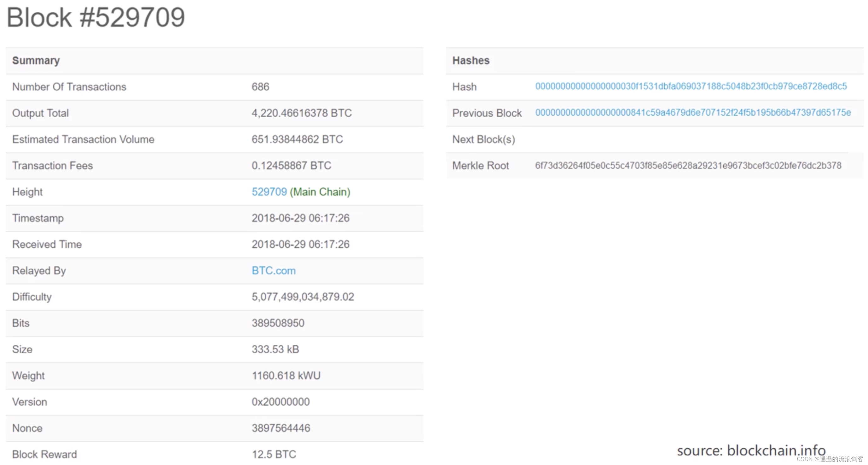Click the Number Of Transactions value 686
868x465 pixels.
[260, 87]
